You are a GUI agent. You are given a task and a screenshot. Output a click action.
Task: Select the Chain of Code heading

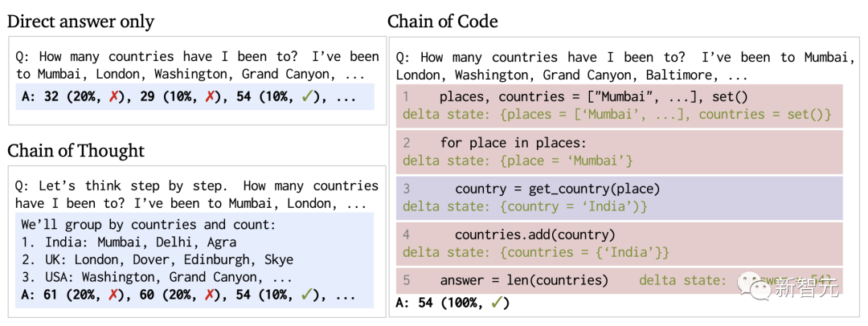pos(442,22)
